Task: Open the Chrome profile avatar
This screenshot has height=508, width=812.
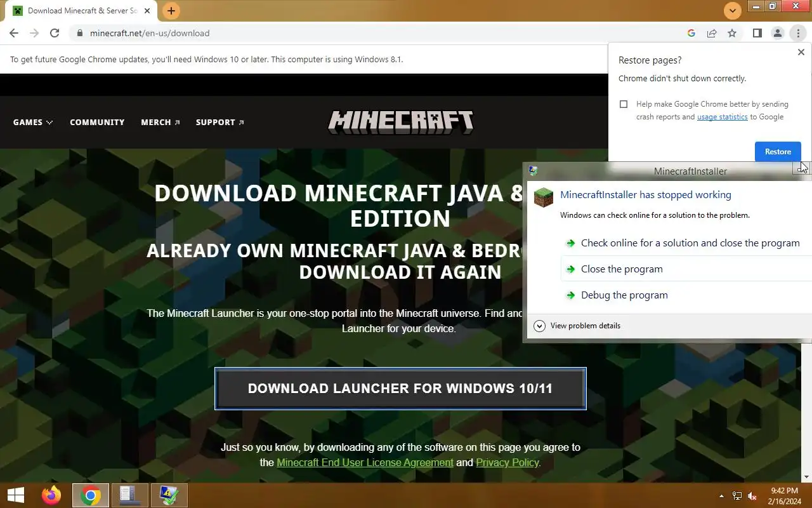Action: coord(777,33)
